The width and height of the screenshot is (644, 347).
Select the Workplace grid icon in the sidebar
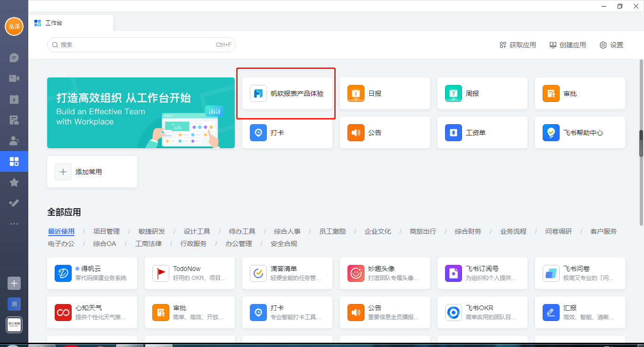pos(14,161)
